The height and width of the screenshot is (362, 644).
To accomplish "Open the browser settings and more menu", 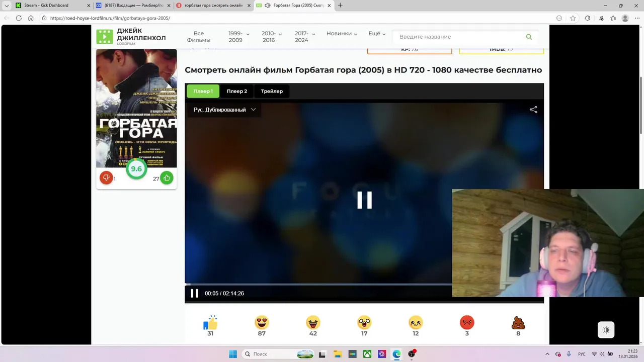I will click(637, 18).
